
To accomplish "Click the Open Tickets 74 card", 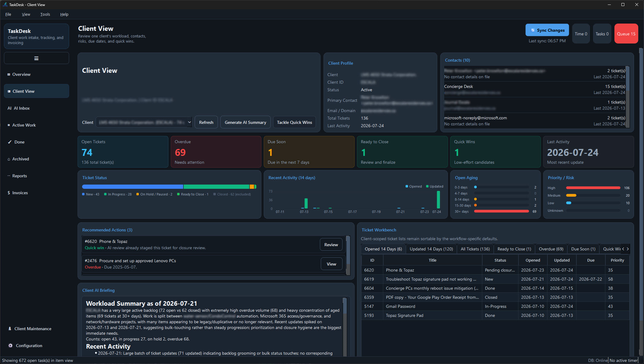I will [123, 152].
